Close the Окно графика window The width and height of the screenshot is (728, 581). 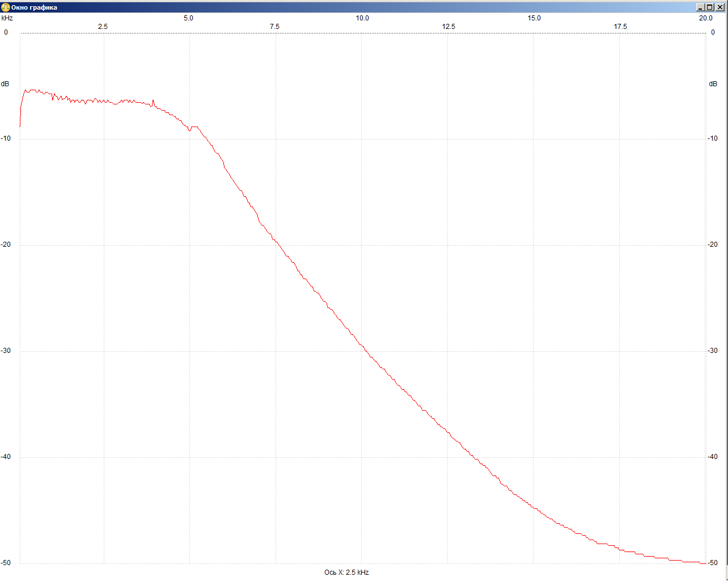pyautogui.click(x=719, y=7)
